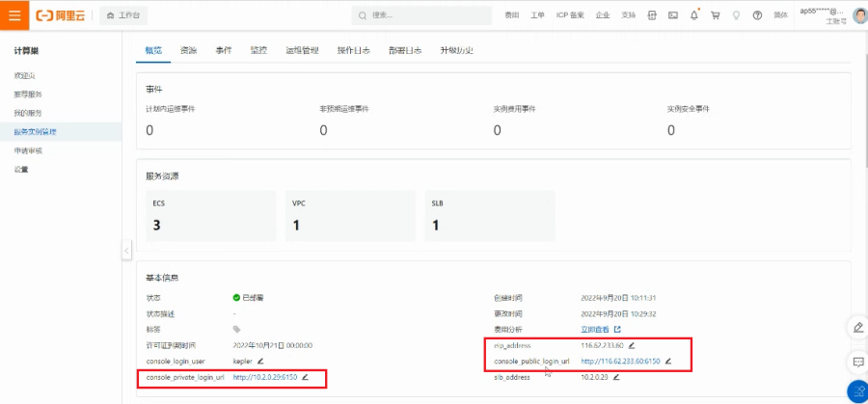Open 欢迎页 in the sidebar
The image size is (868, 404).
pyautogui.click(x=25, y=75)
